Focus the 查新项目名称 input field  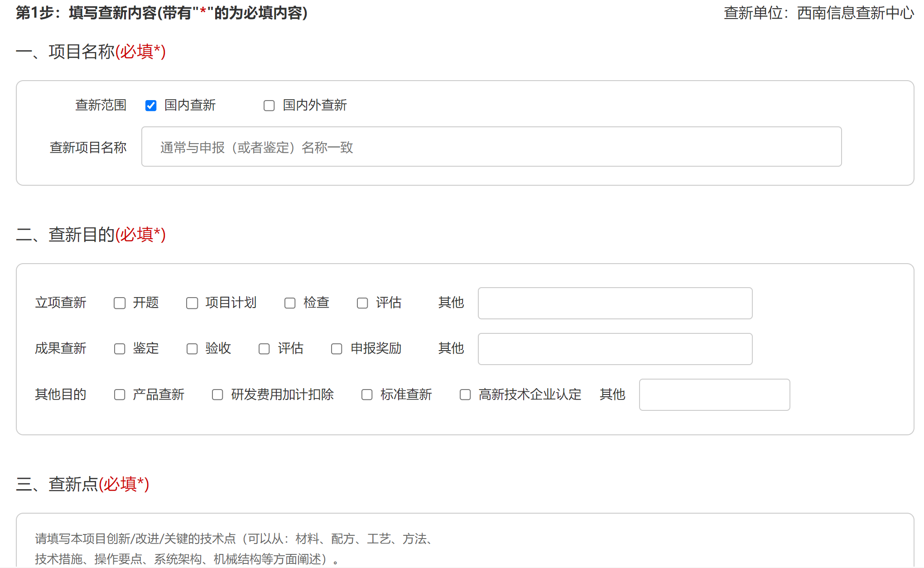click(x=491, y=147)
